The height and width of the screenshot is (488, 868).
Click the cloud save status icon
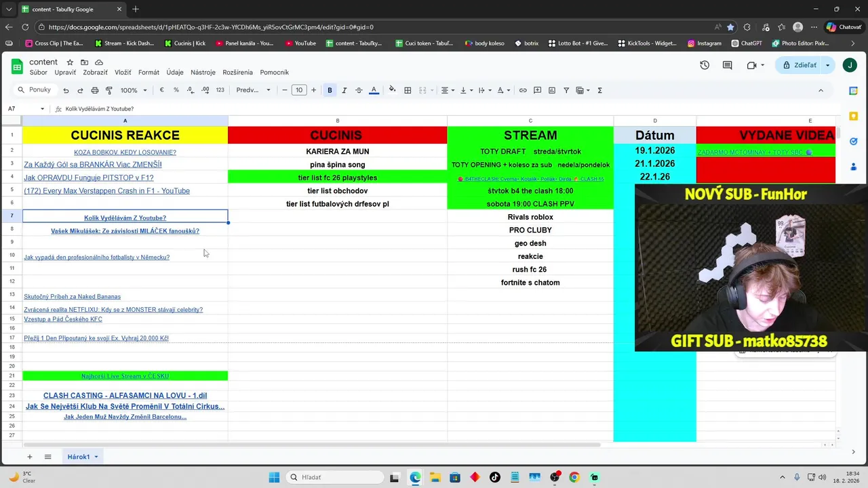click(99, 62)
